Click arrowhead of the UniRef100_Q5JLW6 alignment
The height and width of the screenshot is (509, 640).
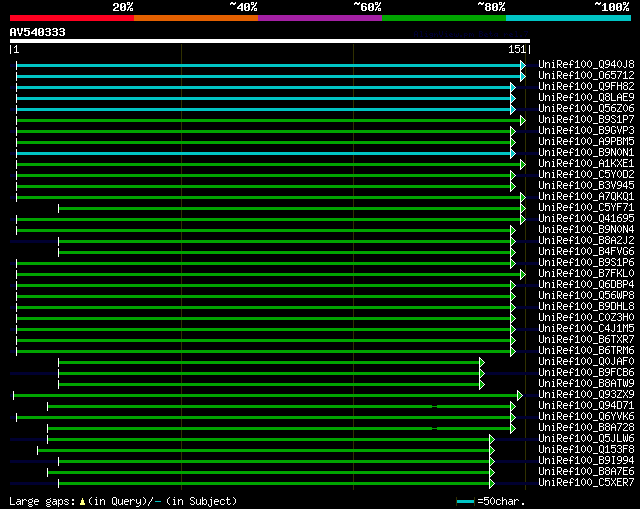[492, 440]
